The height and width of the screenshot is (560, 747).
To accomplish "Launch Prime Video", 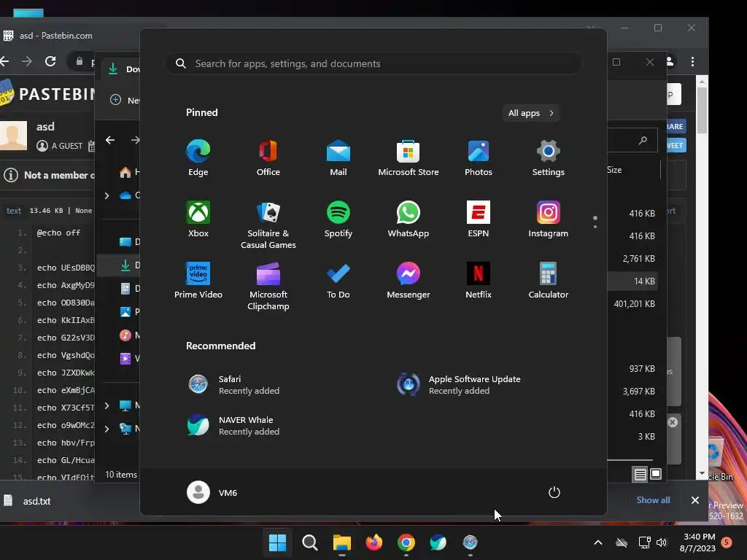I will (198, 281).
